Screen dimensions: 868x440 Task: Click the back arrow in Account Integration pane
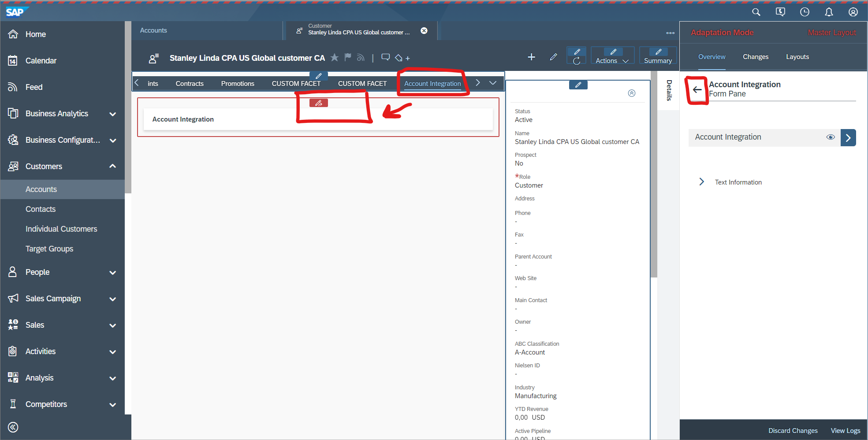click(697, 90)
